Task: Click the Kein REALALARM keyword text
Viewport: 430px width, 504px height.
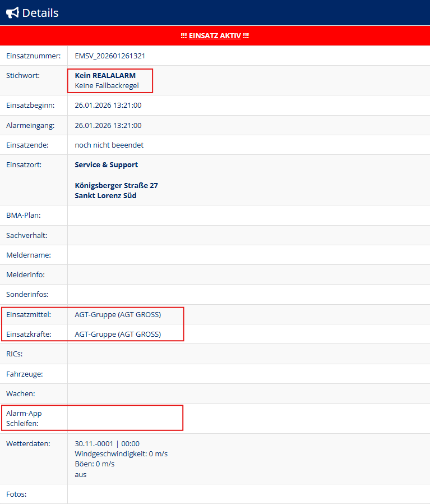Action: (x=105, y=75)
